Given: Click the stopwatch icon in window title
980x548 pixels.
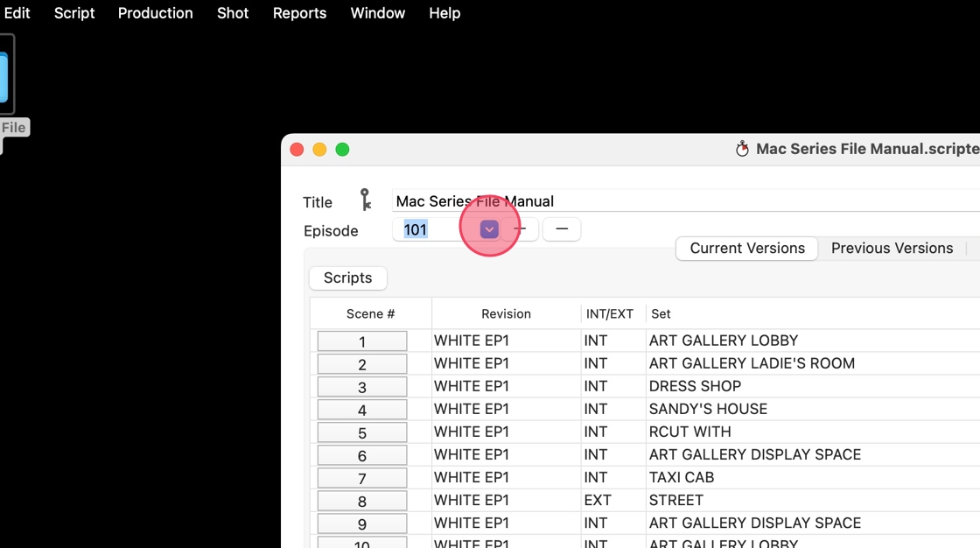Looking at the screenshot, I should pyautogui.click(x=742, y=149).
